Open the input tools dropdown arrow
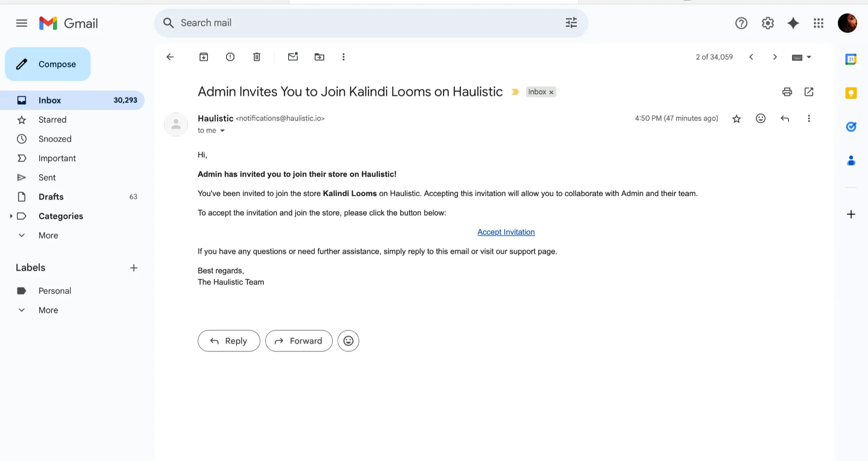The height and width of the screenshot is (461, 868). [x=809, y=57]
